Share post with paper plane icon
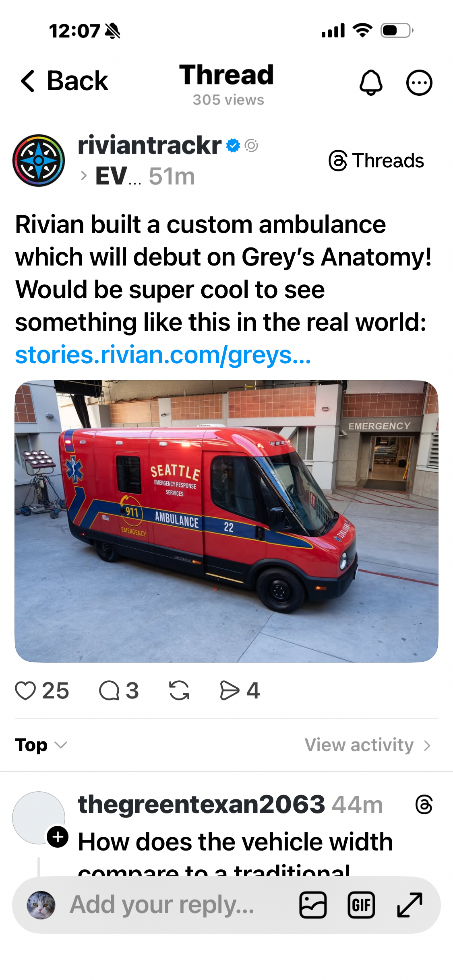 pos(230,691)
